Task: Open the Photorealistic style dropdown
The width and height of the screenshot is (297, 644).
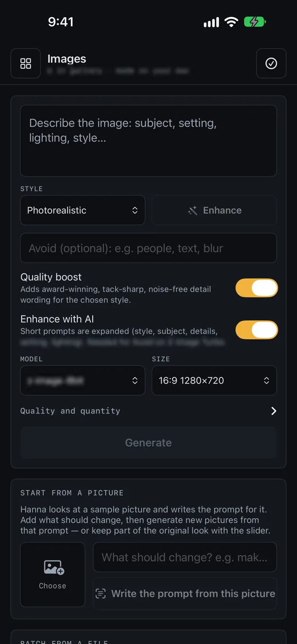Action: coord(83,210)
